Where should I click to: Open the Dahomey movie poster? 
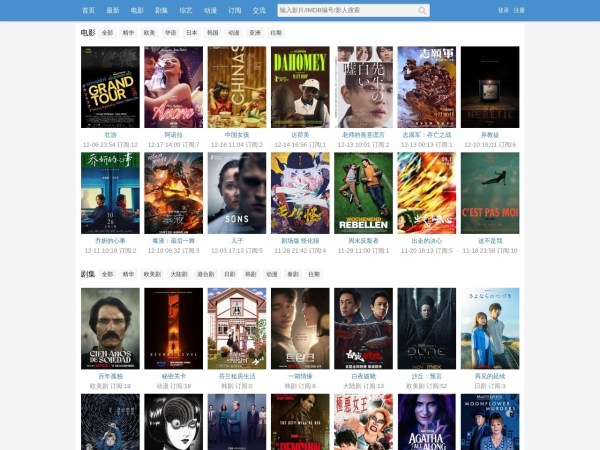coord(300,87)
